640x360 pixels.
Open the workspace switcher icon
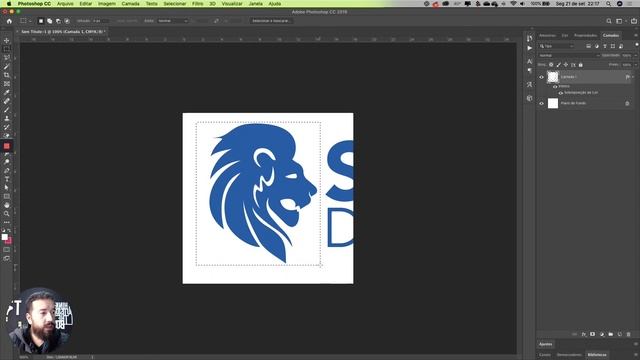620,21
